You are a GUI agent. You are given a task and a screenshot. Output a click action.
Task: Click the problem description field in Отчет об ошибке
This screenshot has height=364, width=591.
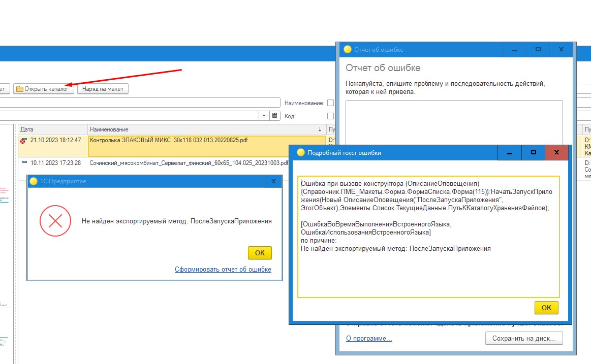[454, 122]
